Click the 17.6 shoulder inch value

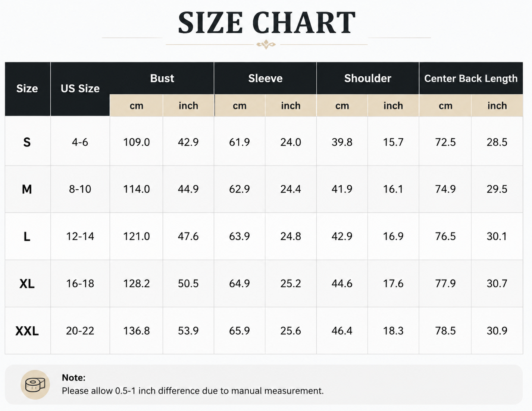pos(393,284)
